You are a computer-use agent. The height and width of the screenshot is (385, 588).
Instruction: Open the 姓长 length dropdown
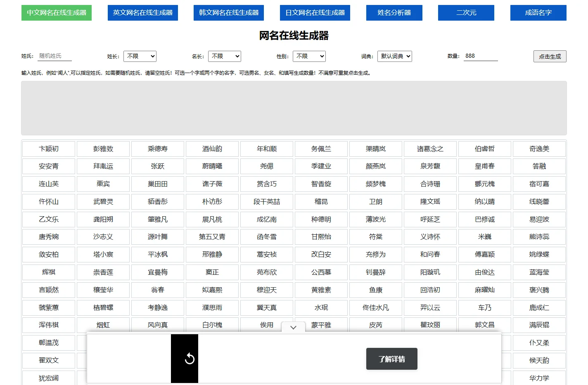click(x=140, y=56)
